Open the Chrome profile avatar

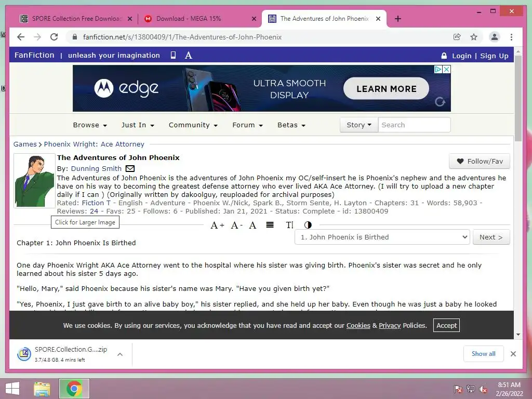(x=495, y=37)
